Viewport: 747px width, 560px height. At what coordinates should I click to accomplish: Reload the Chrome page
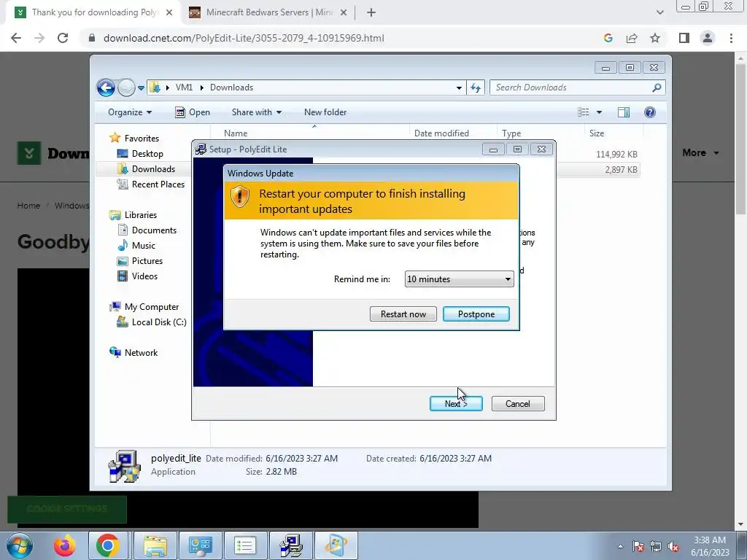pos(63,38)
